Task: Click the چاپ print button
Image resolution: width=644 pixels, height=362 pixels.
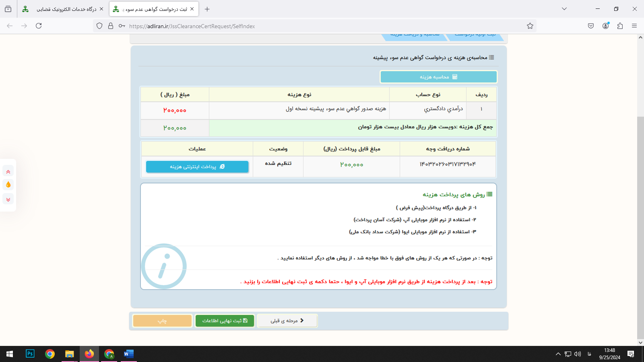Action: point(162,321)
